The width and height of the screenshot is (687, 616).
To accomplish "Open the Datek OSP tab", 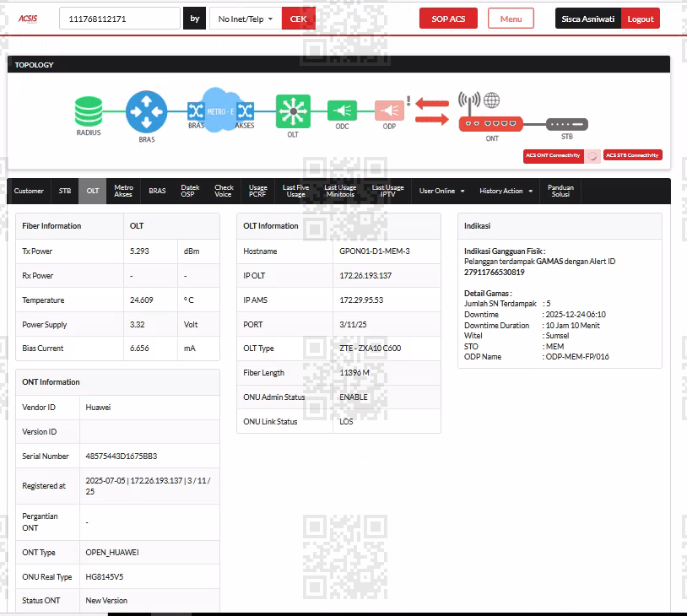I will 190,191.
